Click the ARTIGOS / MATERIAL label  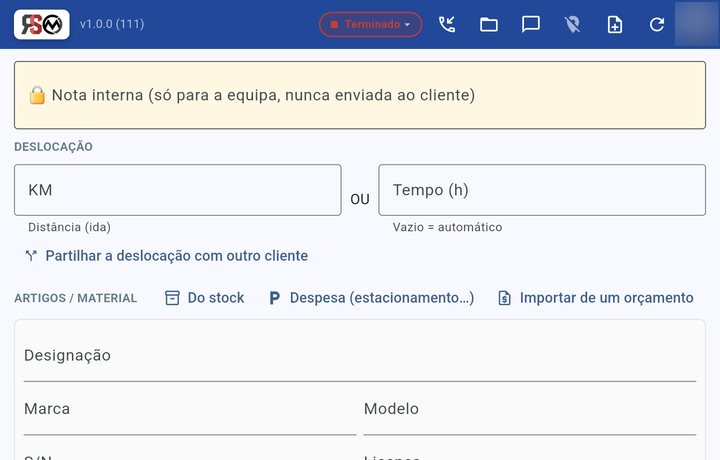point(76,298)
